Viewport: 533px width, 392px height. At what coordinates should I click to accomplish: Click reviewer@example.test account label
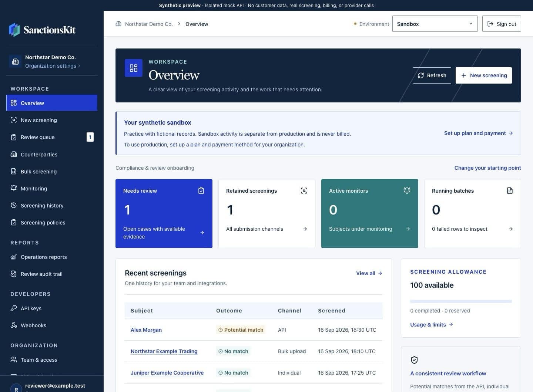55,386
